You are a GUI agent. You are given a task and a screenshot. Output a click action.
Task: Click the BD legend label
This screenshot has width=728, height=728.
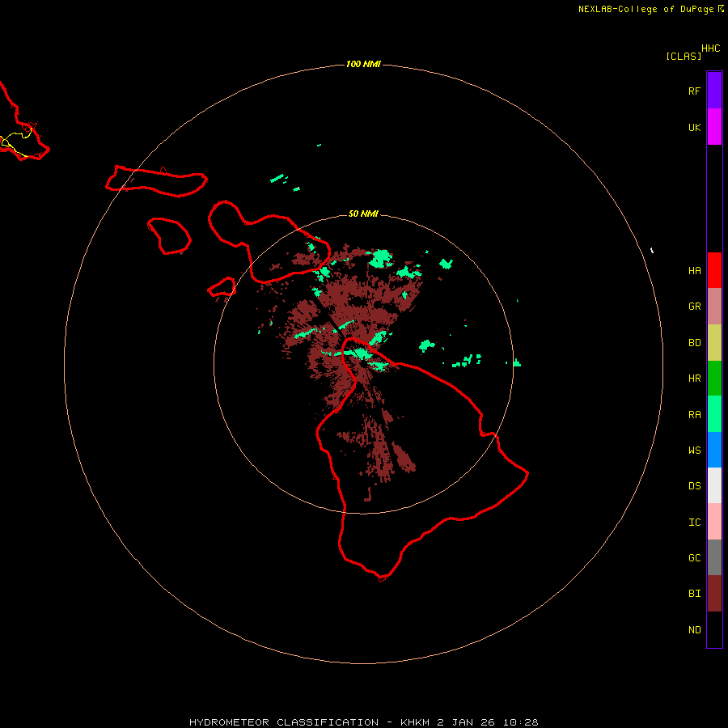click(694, 343)
